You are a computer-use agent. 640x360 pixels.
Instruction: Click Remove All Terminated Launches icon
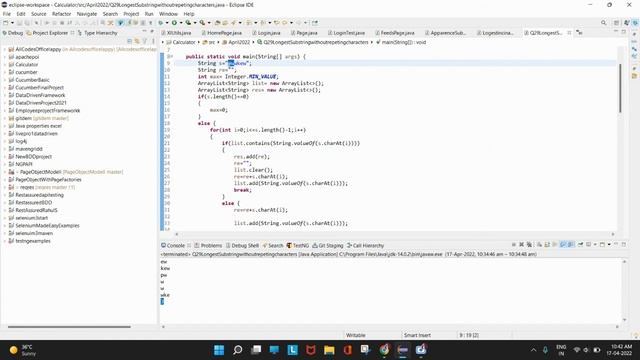tap(529, 244)
